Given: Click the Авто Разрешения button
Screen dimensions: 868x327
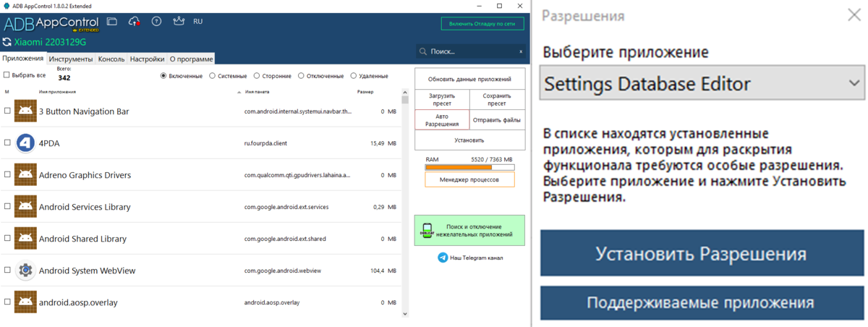Looking at the screenshot, I should [x=442, y=119].
